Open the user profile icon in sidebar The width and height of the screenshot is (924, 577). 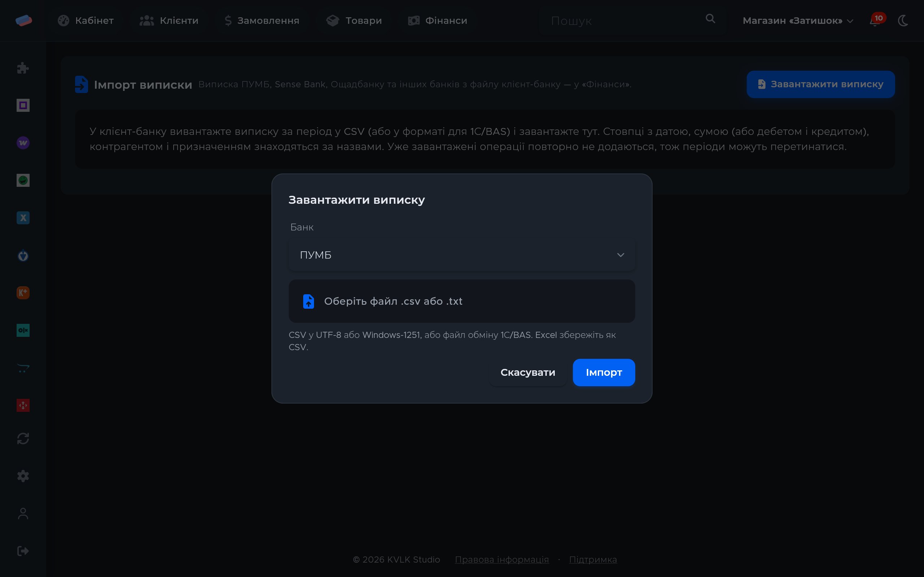[x=23, y=514]
